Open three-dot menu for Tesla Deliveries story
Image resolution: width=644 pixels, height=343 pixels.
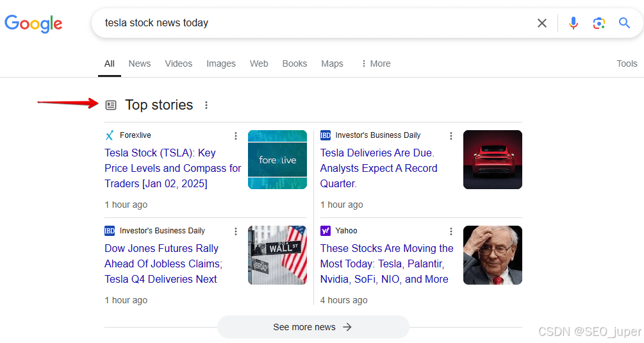450,136
